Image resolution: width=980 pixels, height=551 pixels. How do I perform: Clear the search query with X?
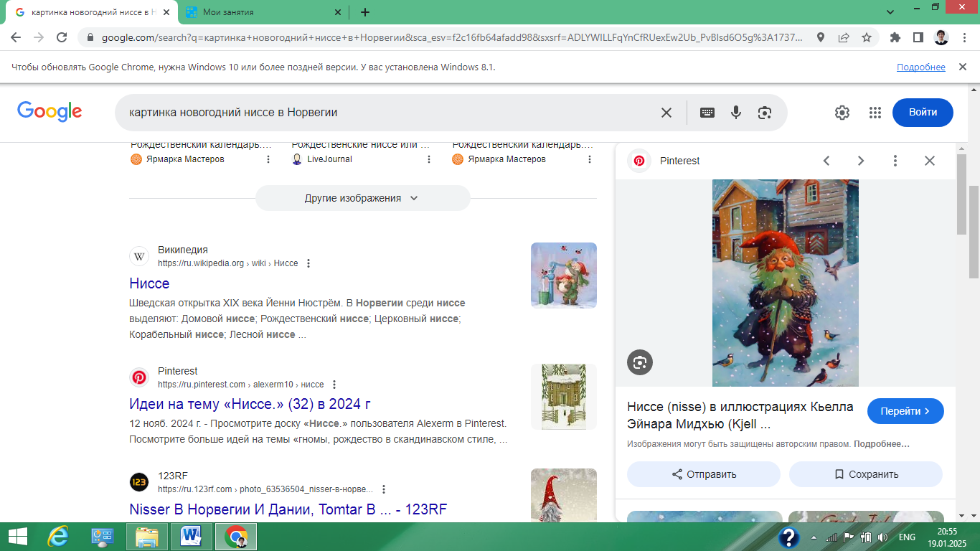pyautogui.click(x=666, y=113)
